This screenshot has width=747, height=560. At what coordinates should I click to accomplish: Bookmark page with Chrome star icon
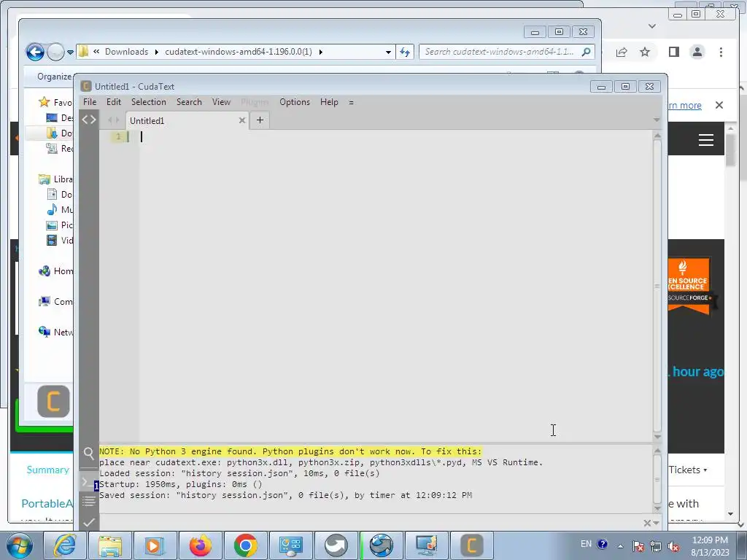[645, 52]
